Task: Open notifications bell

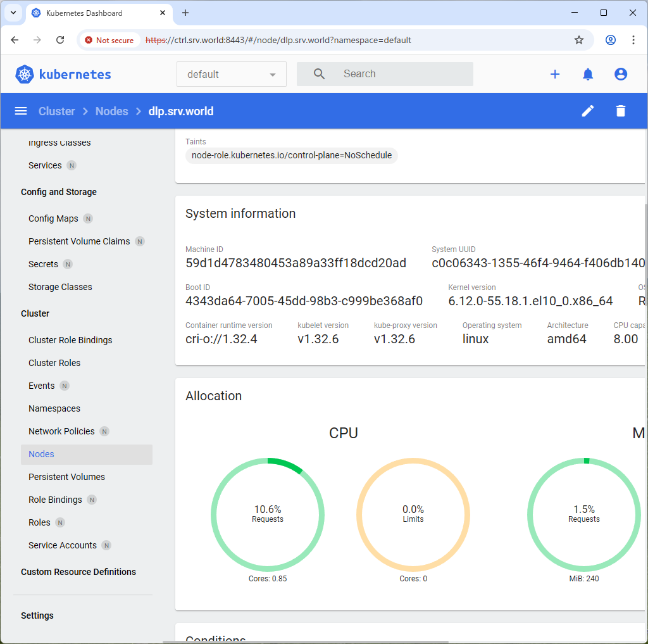Action: [x=587, y=74]
